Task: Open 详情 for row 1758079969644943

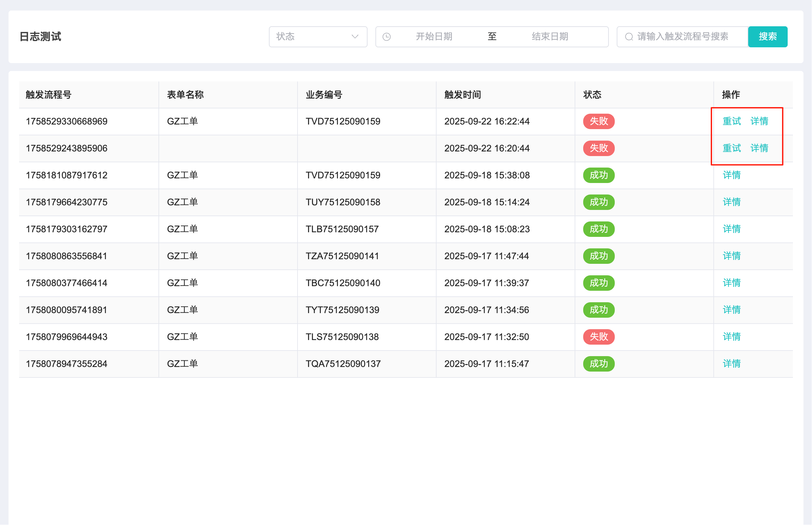Action: coord(731,336)
